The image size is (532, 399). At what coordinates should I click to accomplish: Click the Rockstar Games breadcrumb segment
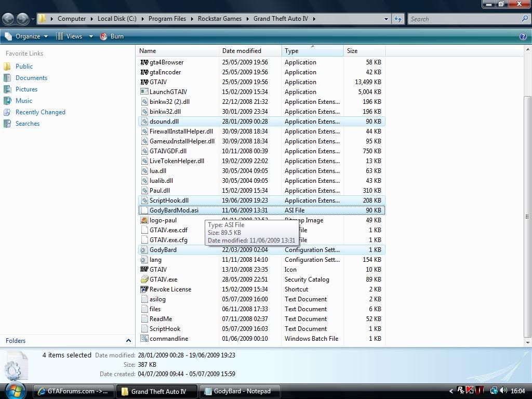coord(219,19)
